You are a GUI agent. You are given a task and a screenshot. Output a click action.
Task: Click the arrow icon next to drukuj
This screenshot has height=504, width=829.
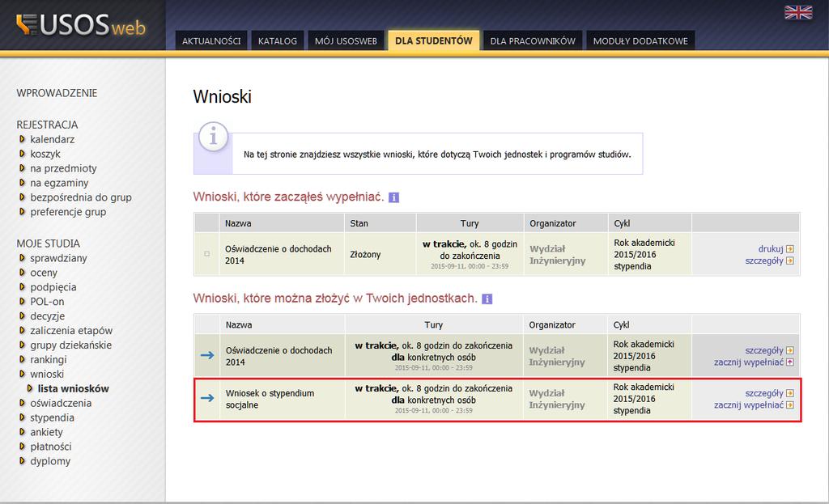790,249
